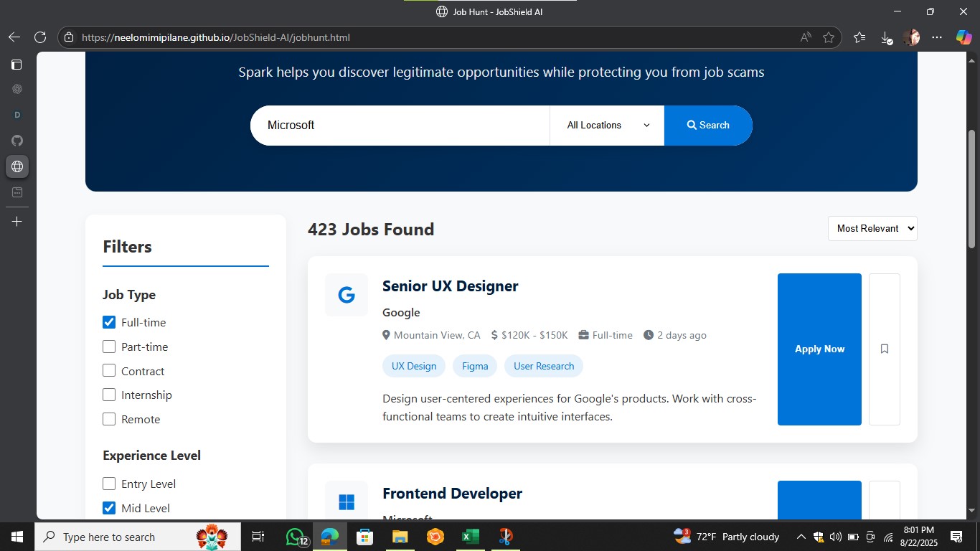Viewport: 980px width, 551px height.
Task: Click the Windows taskbar search box
Action: coord(138,537)
